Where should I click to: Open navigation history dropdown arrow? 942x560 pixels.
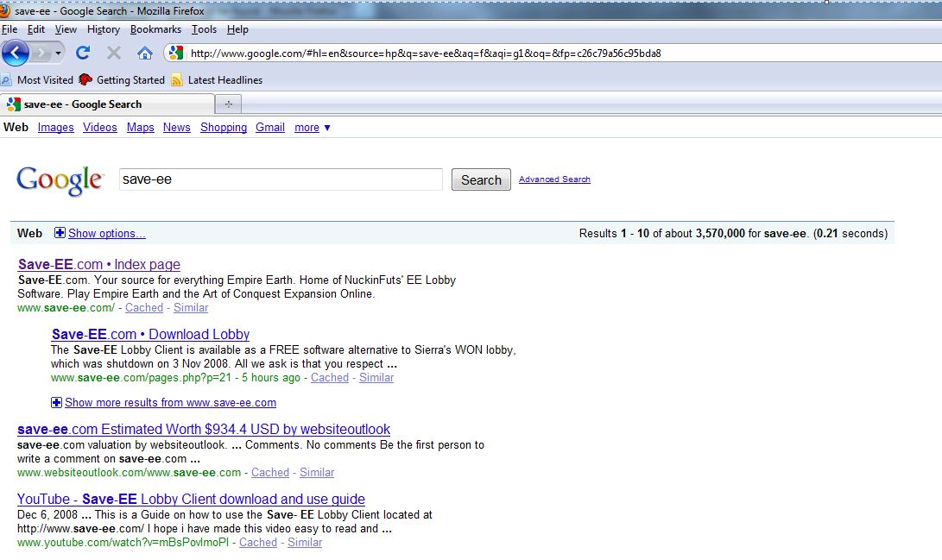pyautogui.click(x=58, y=53)
